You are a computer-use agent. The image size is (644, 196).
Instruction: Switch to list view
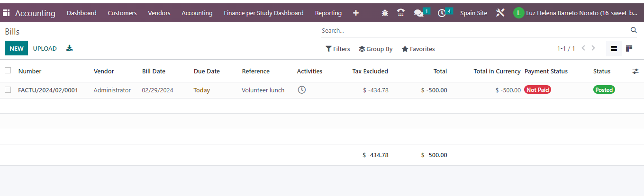click(x=614, y=48)
